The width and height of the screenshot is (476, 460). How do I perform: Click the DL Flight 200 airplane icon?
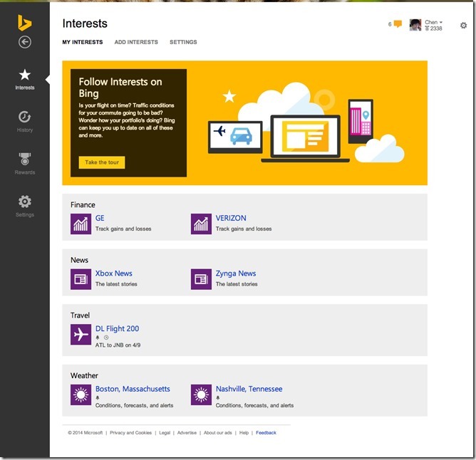[x=81, y=335]
